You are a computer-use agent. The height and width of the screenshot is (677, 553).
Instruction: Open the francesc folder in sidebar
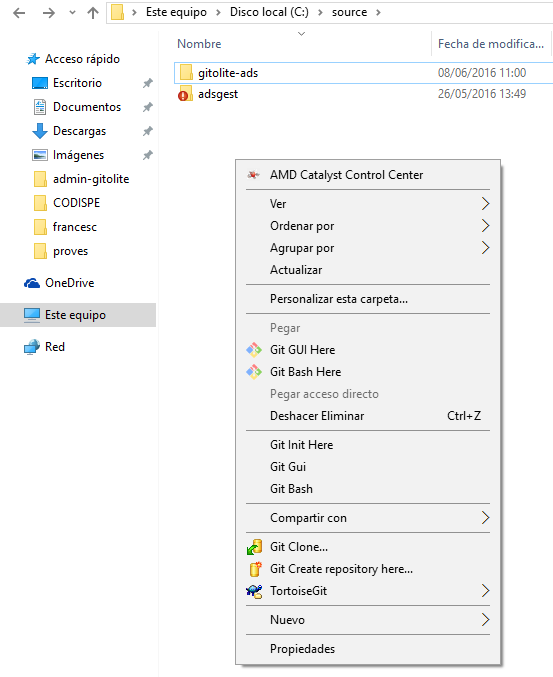coord(75,227)
